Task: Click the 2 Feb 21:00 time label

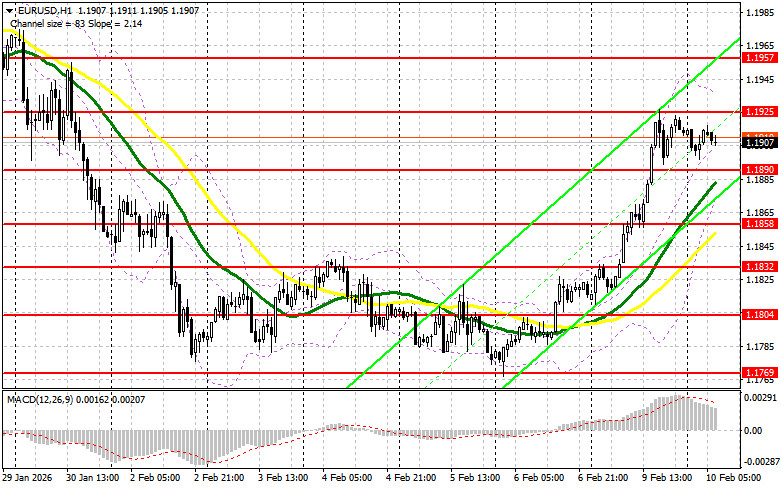Action: 219,478
